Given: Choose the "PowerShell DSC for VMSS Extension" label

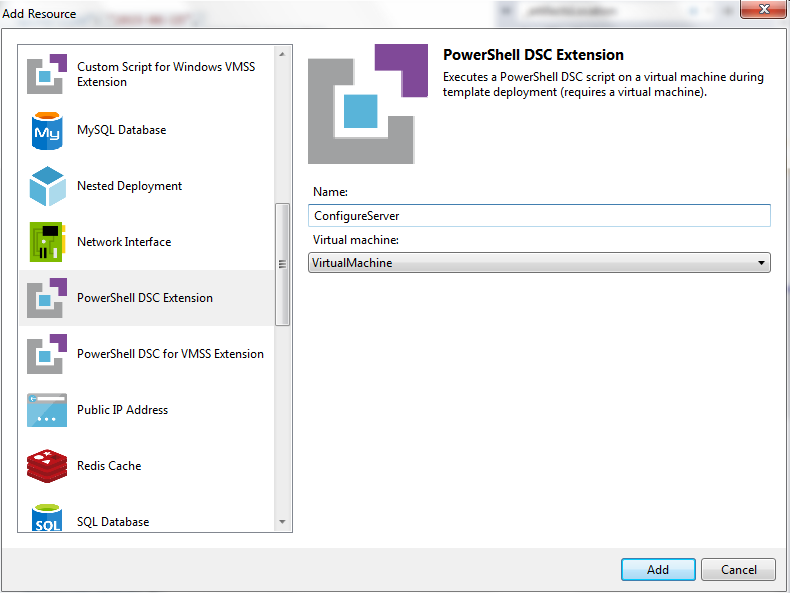Looking at the screenshot, I should tap(170, 354).
